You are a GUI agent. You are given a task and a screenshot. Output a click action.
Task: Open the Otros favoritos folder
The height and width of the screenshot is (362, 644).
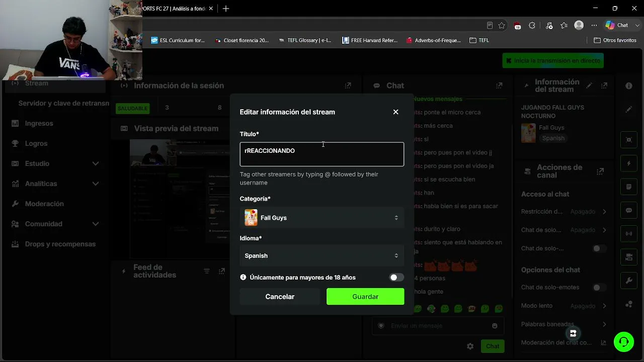[615, 40]
